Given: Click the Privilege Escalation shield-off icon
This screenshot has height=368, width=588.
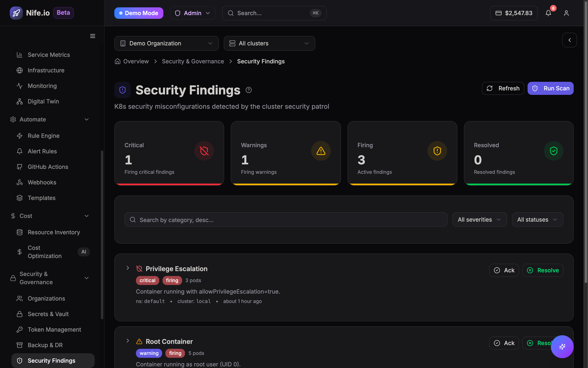Looking at the screenshot, I should 139,269.
